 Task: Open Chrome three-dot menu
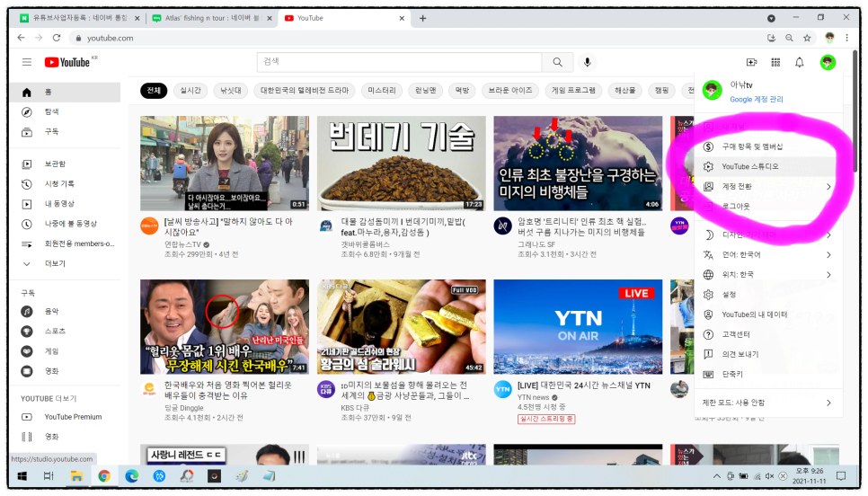[847, 38]
